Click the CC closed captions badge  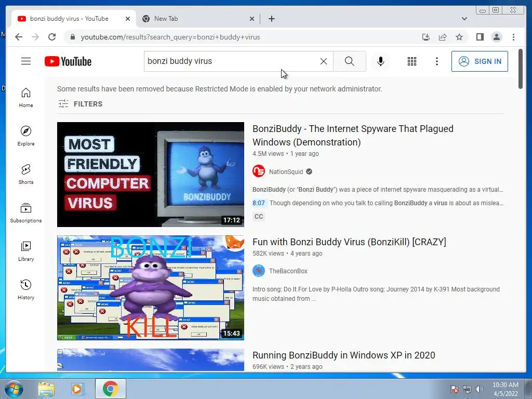pos(259,217)
